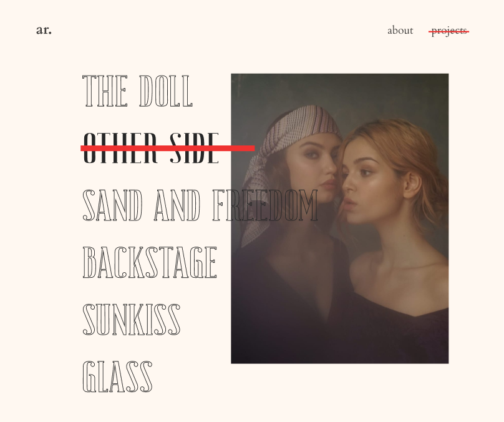The height and width of the screenshot is (422, 504).
Task: Open the SAND AND FREEDOM project
Action: 200,205
